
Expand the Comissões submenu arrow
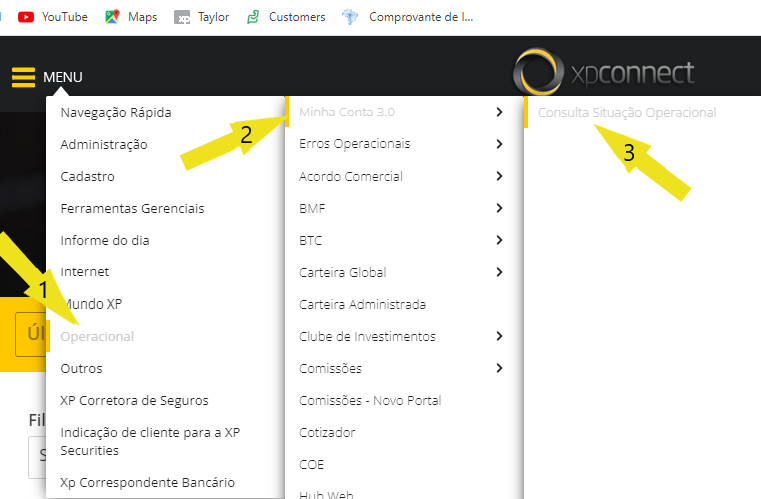pos(499,368)
